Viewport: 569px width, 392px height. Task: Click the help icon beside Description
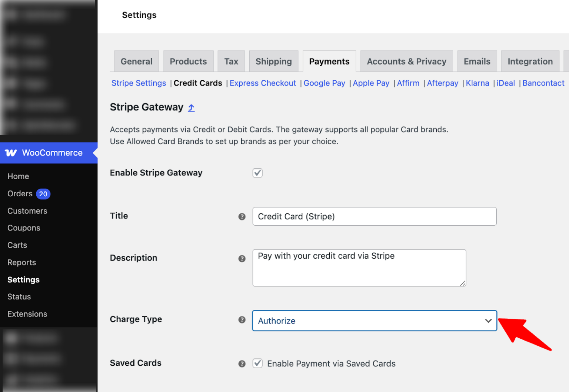point(242,258)
